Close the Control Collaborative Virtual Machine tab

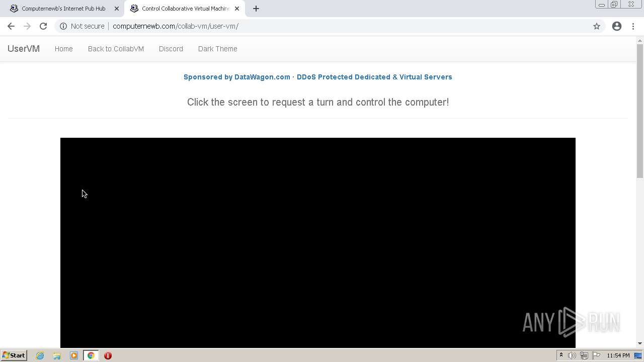[237, 9]
